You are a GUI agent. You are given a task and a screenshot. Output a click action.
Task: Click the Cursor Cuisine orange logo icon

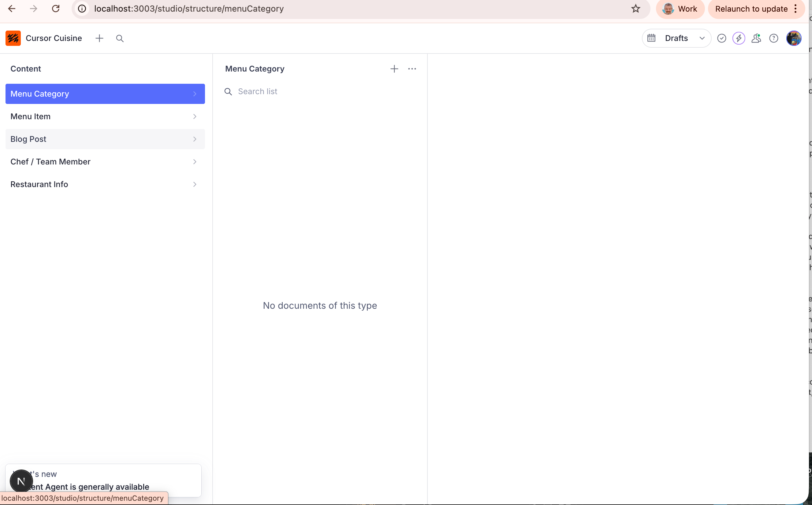point(13,38)
